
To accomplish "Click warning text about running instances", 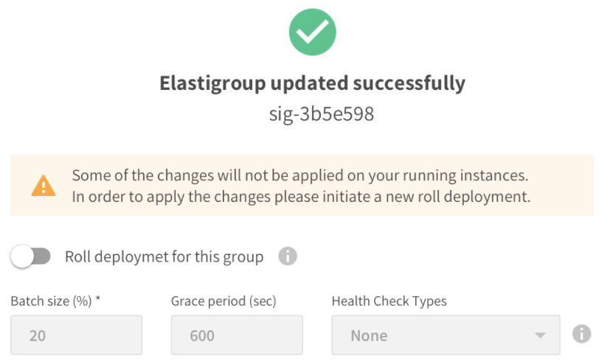I will 300,176.
